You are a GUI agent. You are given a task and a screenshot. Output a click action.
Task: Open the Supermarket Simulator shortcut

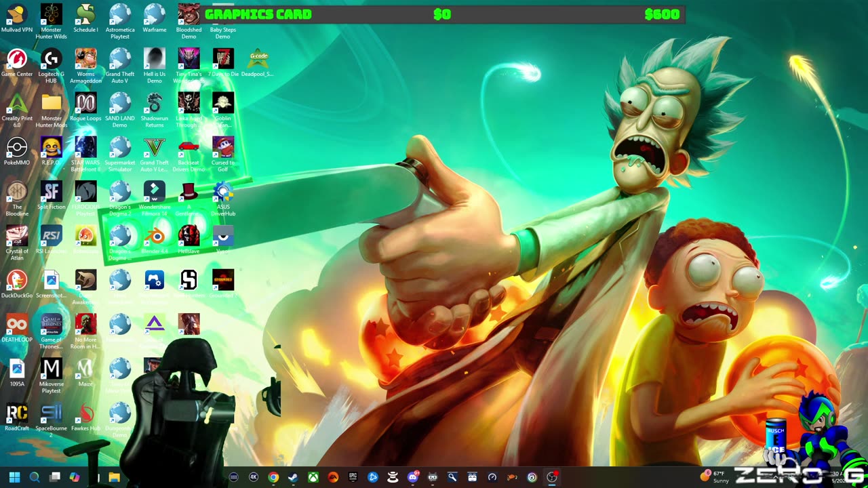pyautogui.click(x=120, y=155)
